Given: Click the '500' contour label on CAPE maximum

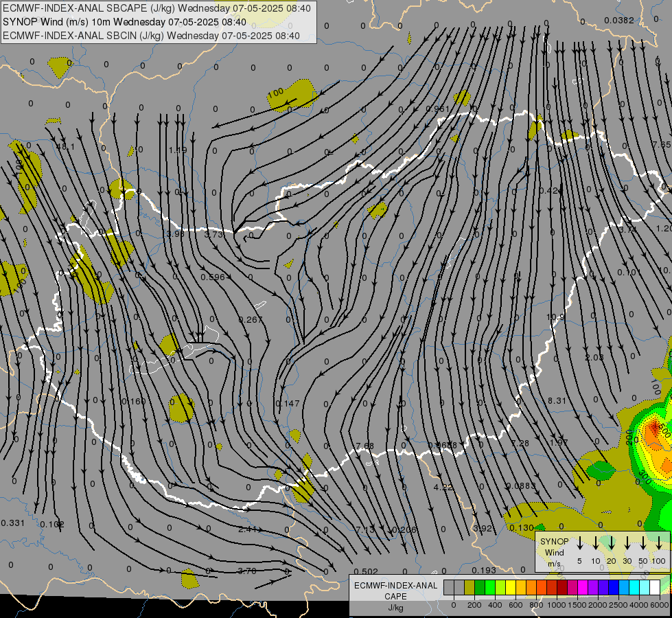Looking at the screenshot, I should 664,431.
